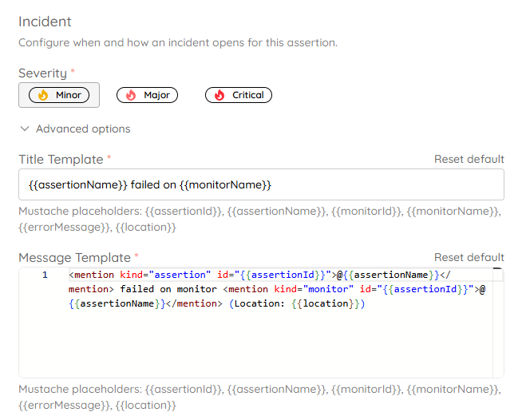Image resolution: width=526 pixels, height=420 pixels.
Task: Click the Advanced options label
Action: [83, 129]
